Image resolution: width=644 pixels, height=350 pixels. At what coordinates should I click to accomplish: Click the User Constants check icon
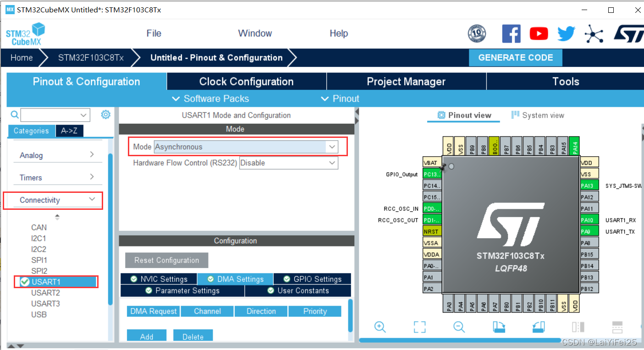click(x=271, y=290)
